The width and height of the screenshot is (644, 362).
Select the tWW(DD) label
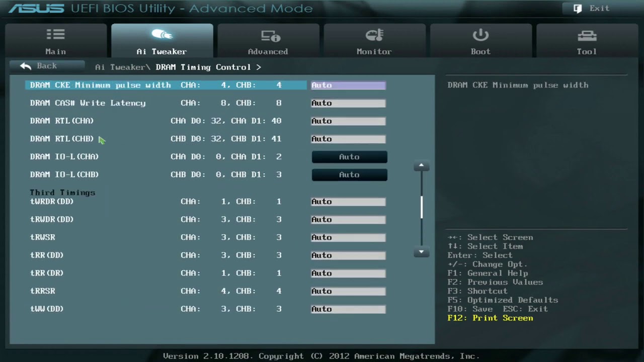(x=47, y=309)
